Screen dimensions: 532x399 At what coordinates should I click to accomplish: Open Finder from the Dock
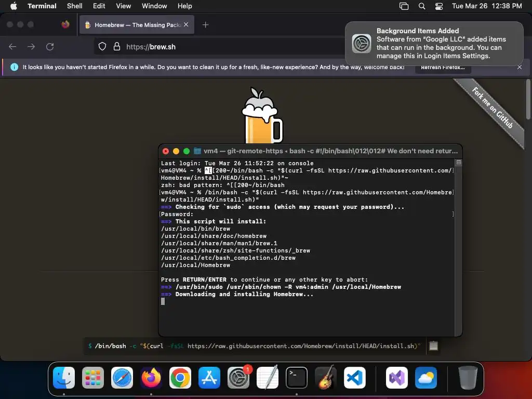(64, 378)
